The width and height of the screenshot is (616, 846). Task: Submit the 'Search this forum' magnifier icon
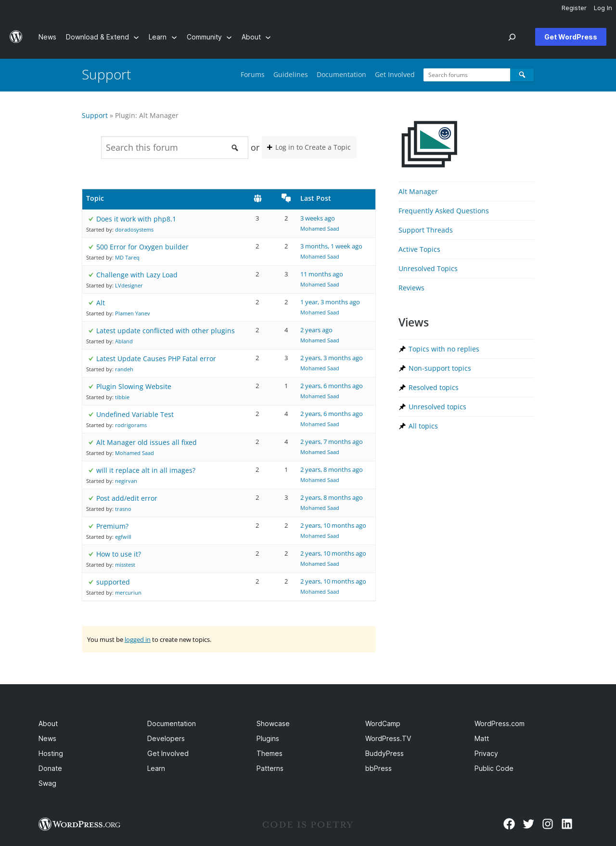235,148
